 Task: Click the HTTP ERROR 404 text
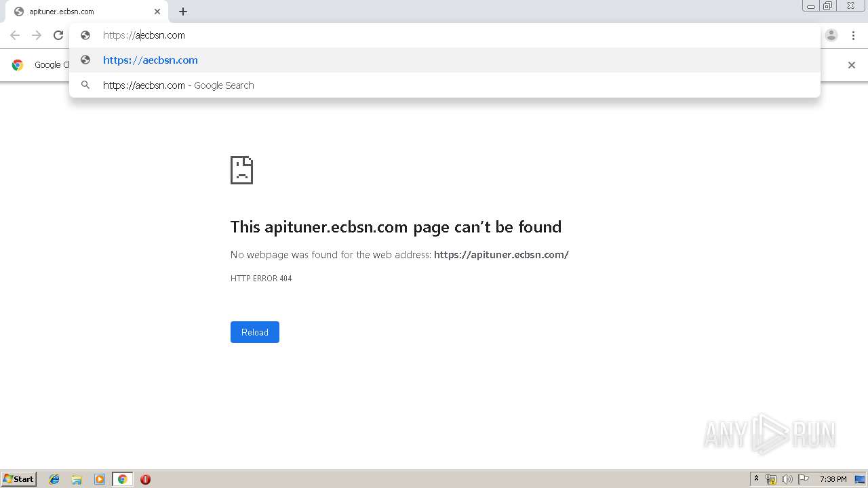tap(261, 279)
